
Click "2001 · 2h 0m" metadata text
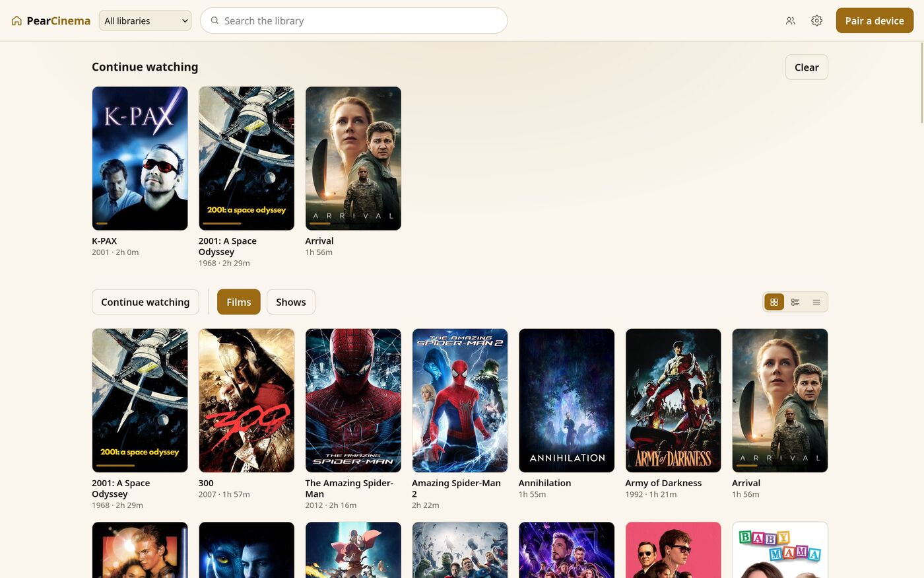coord(115,252)
